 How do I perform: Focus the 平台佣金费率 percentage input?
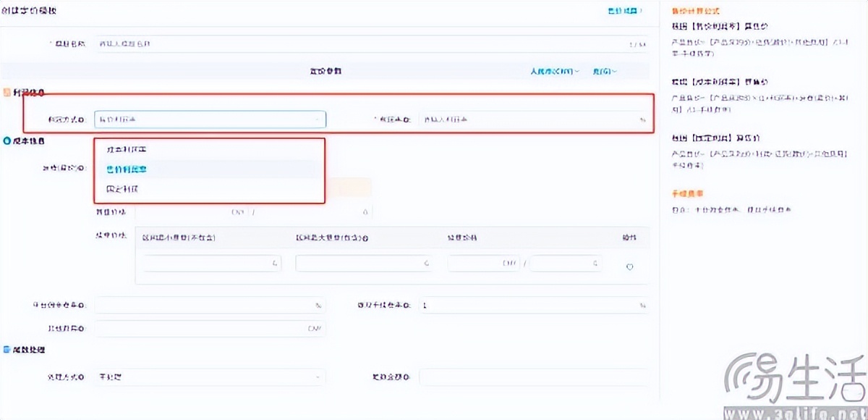210,305
